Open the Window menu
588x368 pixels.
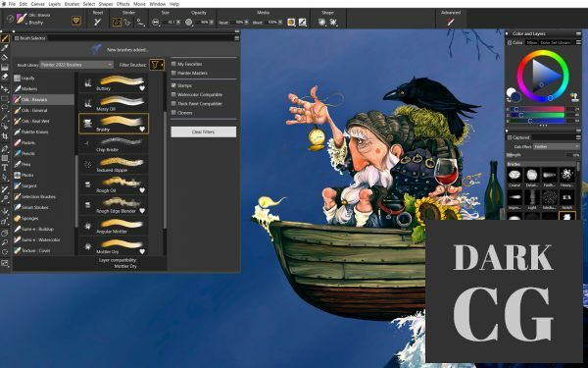[x=158, y=4]
